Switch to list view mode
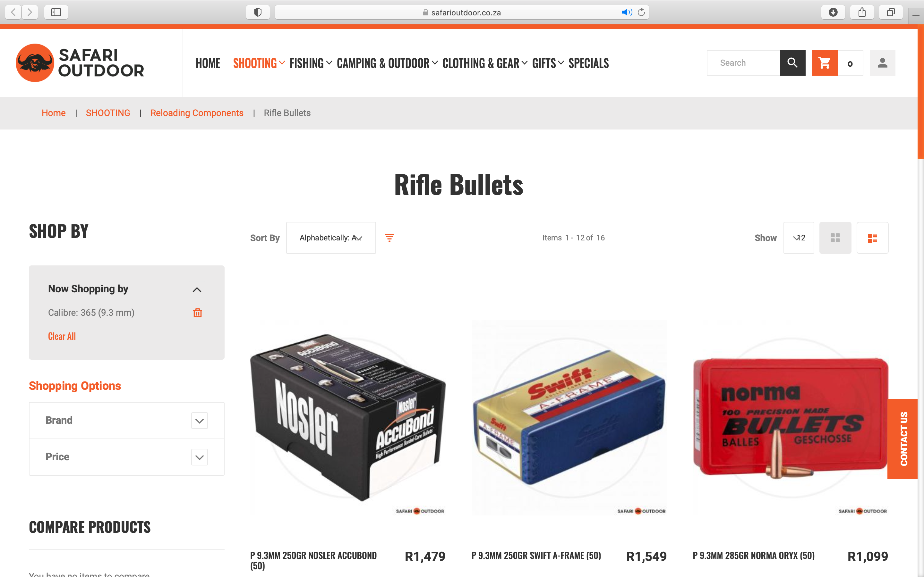Screen dimensions: 924x577 pyautogui.click(x=872, y=238)
